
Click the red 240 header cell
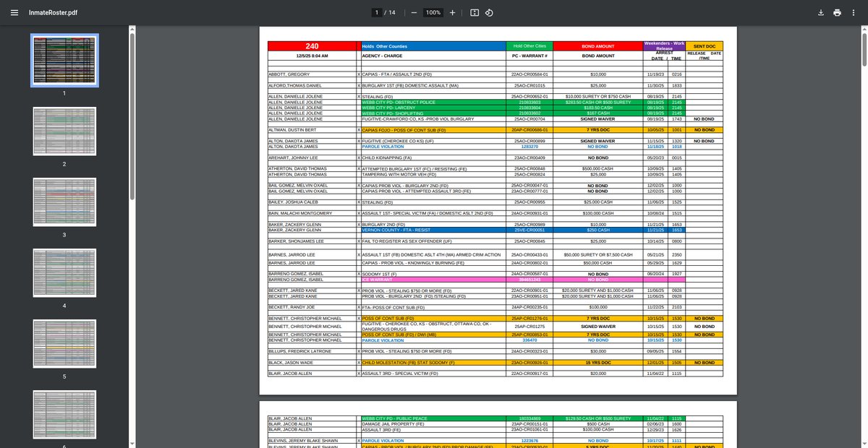[x=312, y=46]
